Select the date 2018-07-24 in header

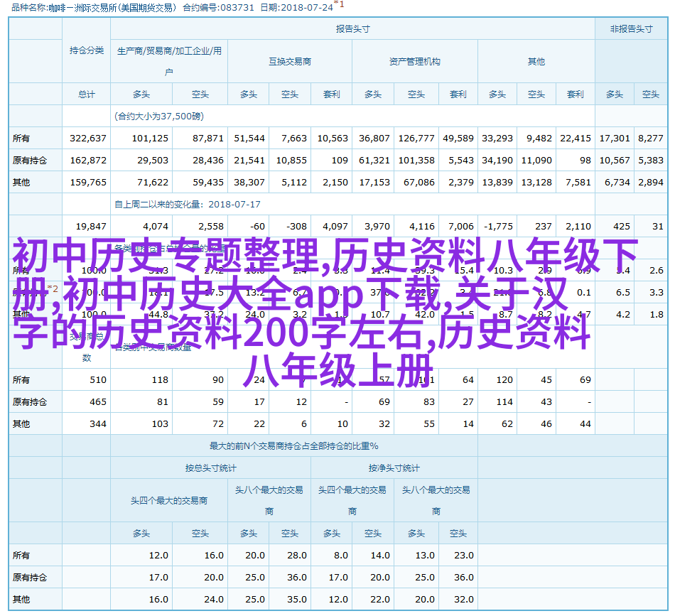pyautogui.click(x=308, y=8)
